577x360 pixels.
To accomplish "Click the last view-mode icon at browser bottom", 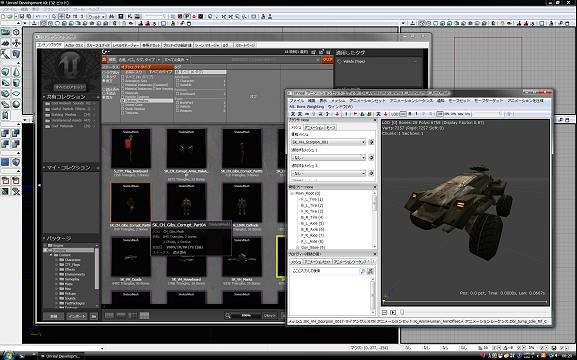I will 145,315.
